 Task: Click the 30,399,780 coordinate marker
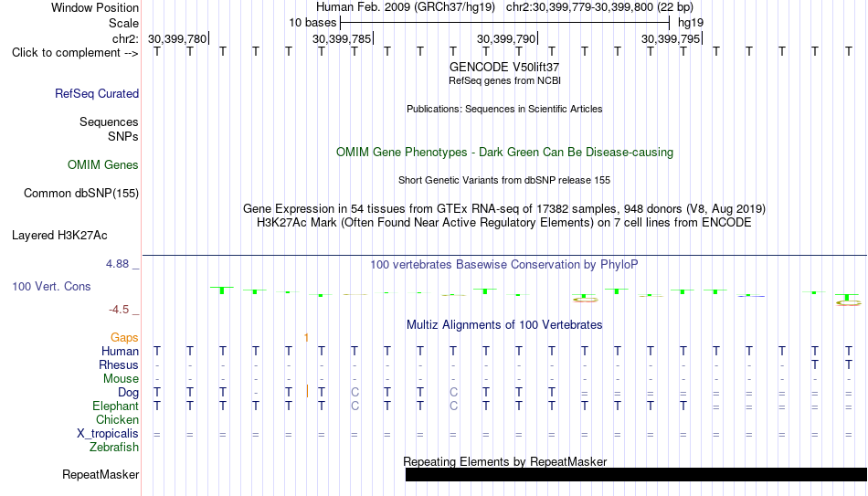click(x=177, y=38)
